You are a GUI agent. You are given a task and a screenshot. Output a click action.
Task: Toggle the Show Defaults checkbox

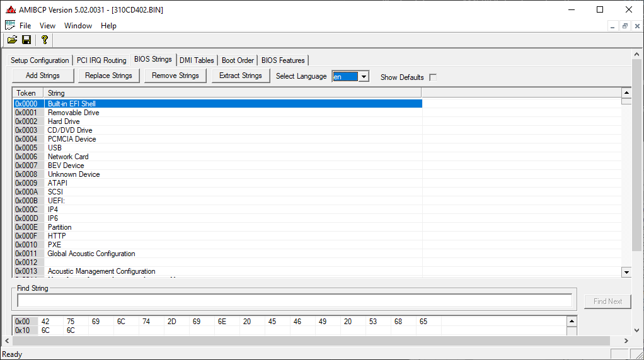coord(432,77)
